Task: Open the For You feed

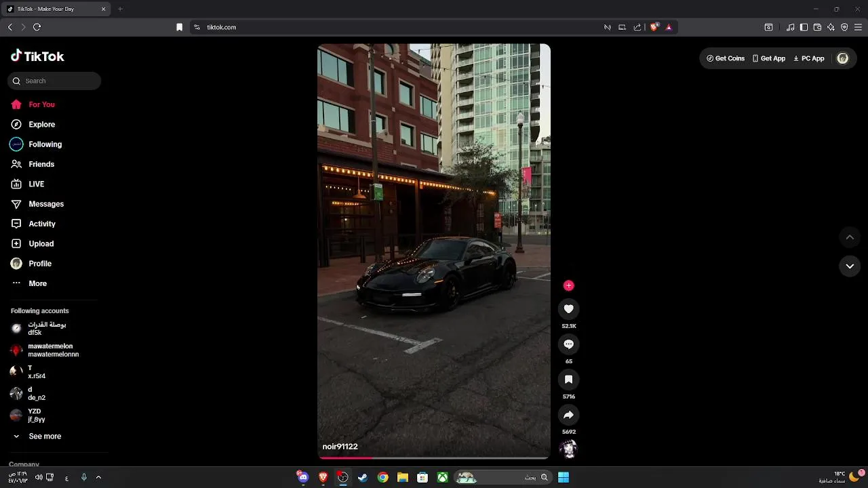Action: click(x=33, y=104)
